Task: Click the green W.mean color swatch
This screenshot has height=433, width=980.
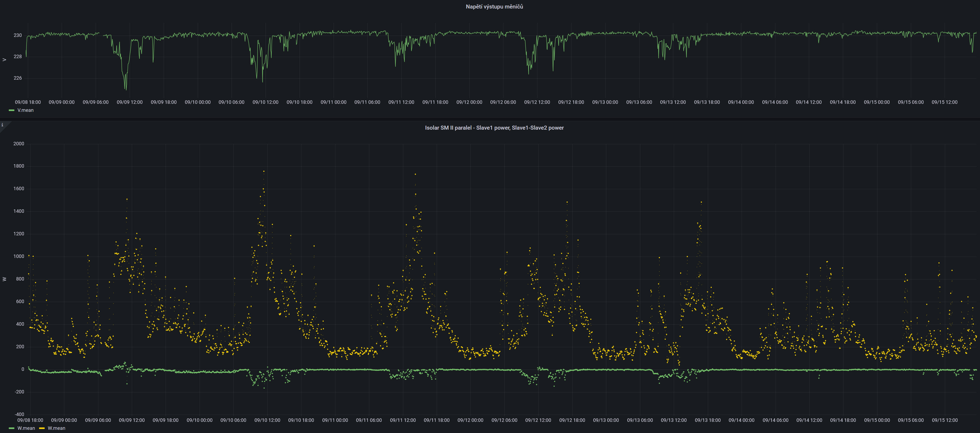Action: pyautogui.click(x=11, y=428)
